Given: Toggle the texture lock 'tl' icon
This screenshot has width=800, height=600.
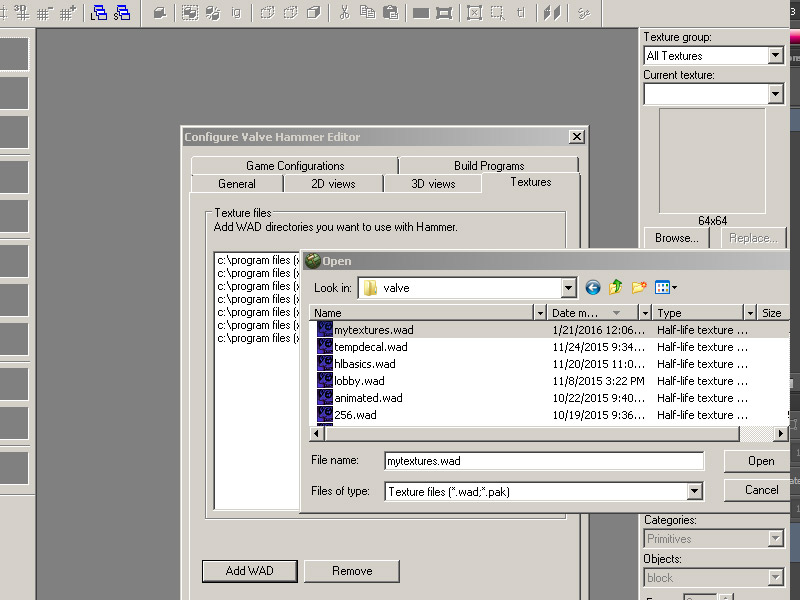Looking at the screenshot, I should (521, 12).
